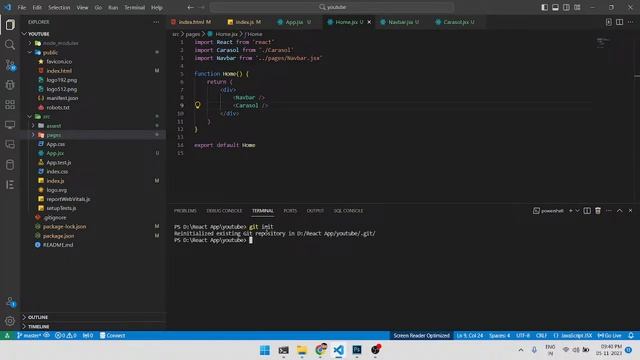Click errors and warnings count in status bar
This screenshot has width=640, height=360.
(66, 336)
